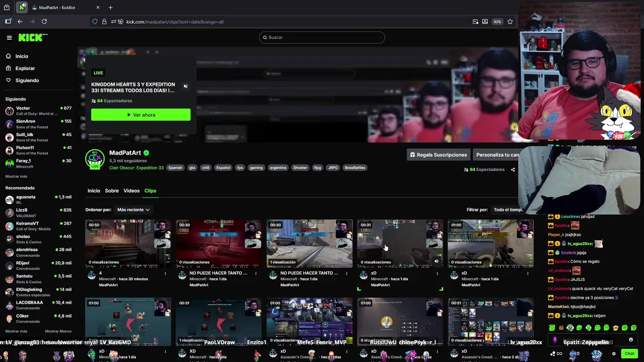Open the Todo el tiempo filter dropdown
The image size is (644, 362).
point(507,210)
